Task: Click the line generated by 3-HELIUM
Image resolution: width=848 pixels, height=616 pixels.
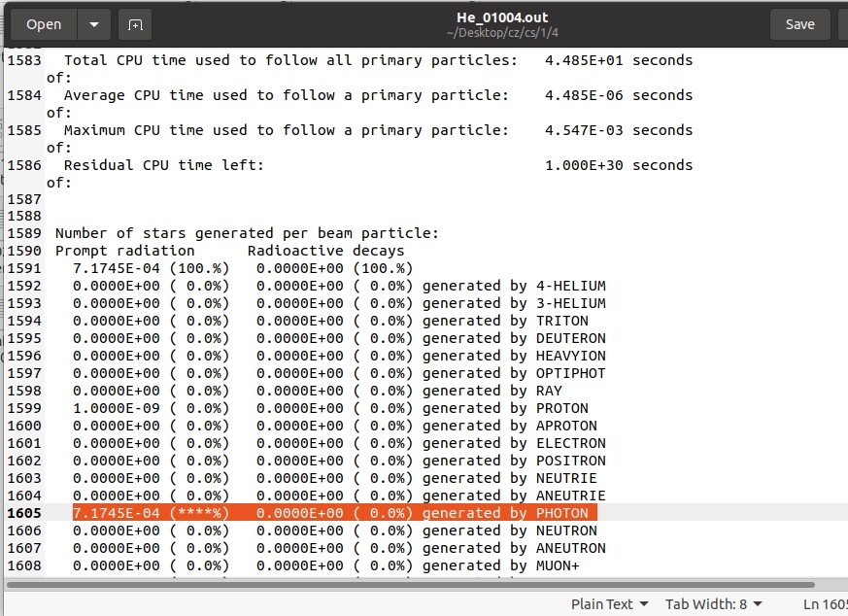Action: point(339,303)
